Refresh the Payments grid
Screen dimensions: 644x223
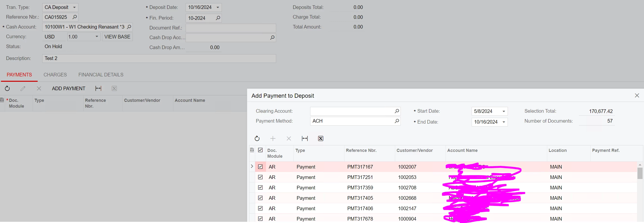click(x=7, y=88)
